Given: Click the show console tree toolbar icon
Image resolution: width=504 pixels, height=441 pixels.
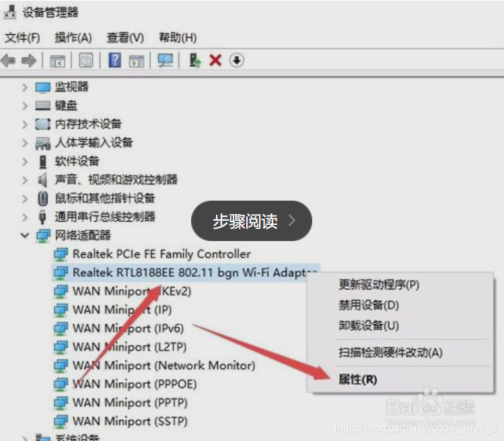Looking at the screenshot, I should tap(58, 61).
